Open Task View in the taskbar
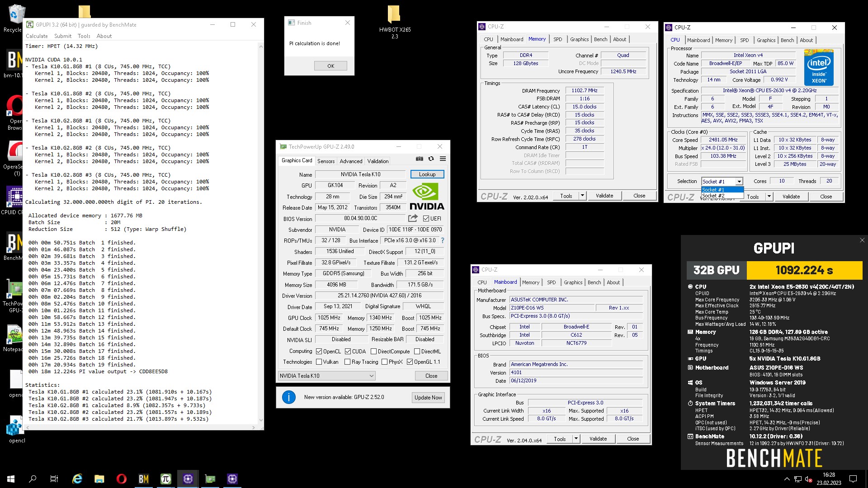The height and width of the screenshot is (488, 868). [x=54, y=479]
